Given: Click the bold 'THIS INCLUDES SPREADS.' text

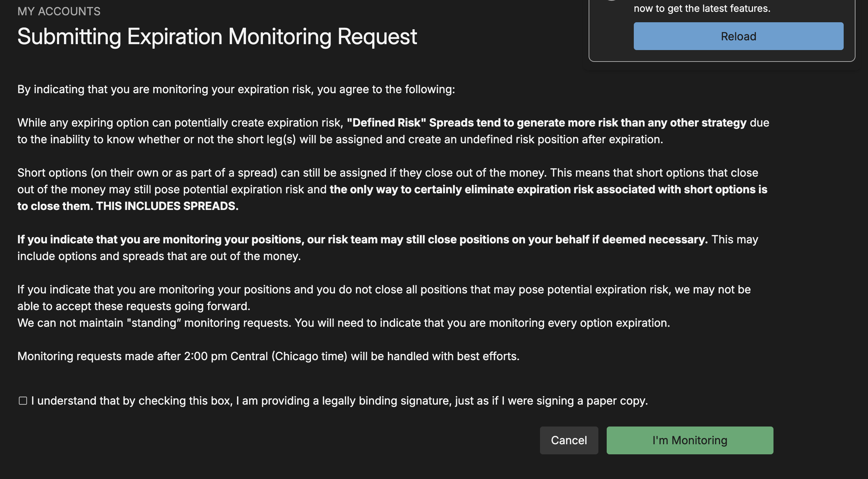Looking at the screenshot, I should (x=167, y=206).
